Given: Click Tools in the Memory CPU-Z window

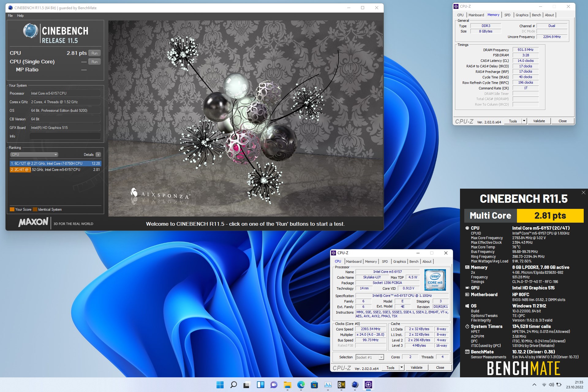Looking at the screenshot, I should click(513, 121).
